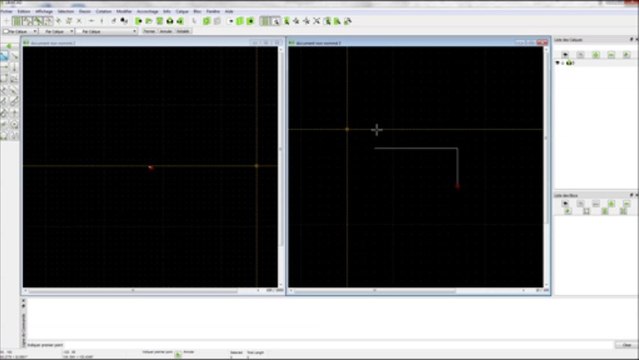Toggle restrict vertical snapping
The image size is (639, 360).
[102, 21]
